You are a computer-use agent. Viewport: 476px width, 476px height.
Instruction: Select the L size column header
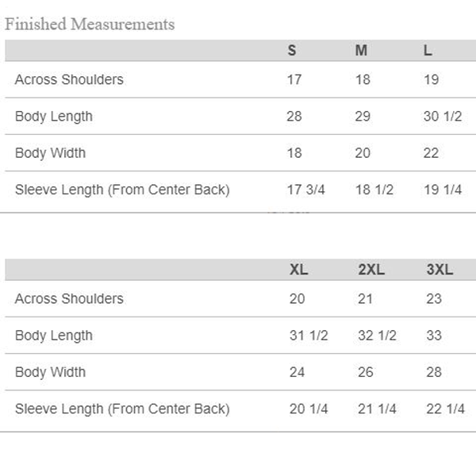pos(428,51)
